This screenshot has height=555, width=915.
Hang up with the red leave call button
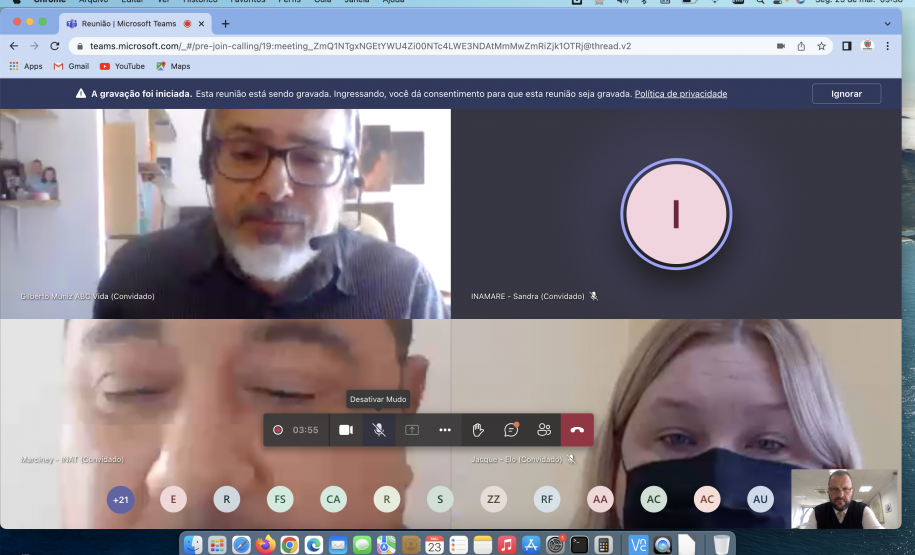pyautogui.click(x=577, y=430)
